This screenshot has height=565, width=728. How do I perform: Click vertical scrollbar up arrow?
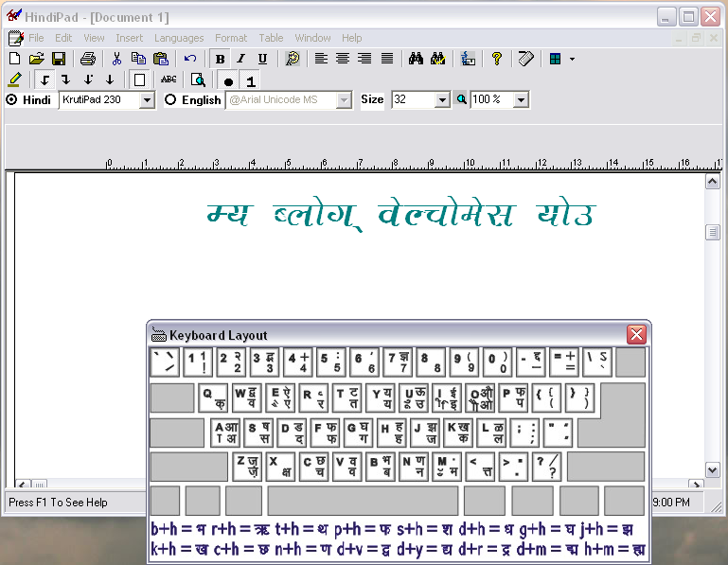click(x=712, y=181)
